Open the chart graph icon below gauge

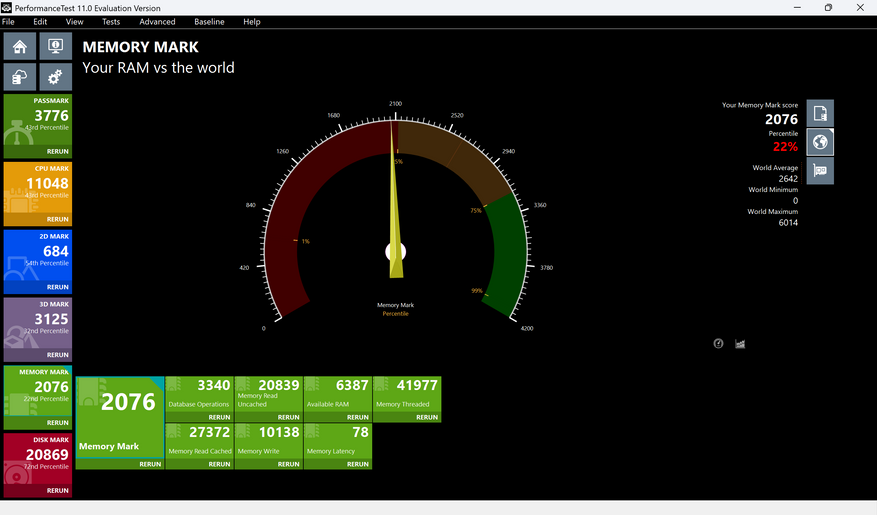tap(740, 344)
